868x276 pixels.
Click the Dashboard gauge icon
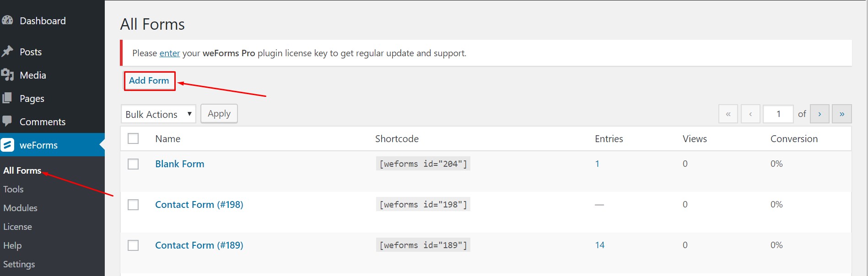coord(7,21)
